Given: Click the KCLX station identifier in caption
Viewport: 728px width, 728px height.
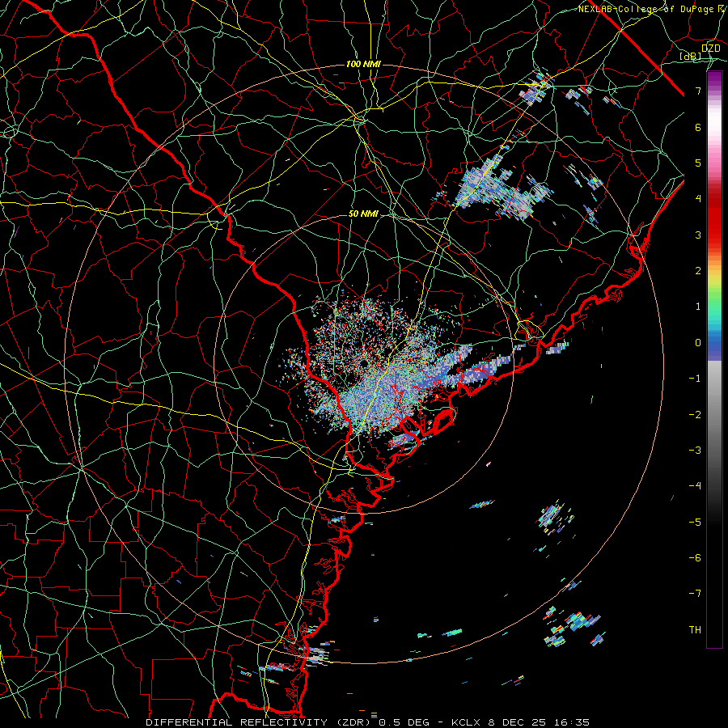Looking at the screenshot, I should pos(466,722).
